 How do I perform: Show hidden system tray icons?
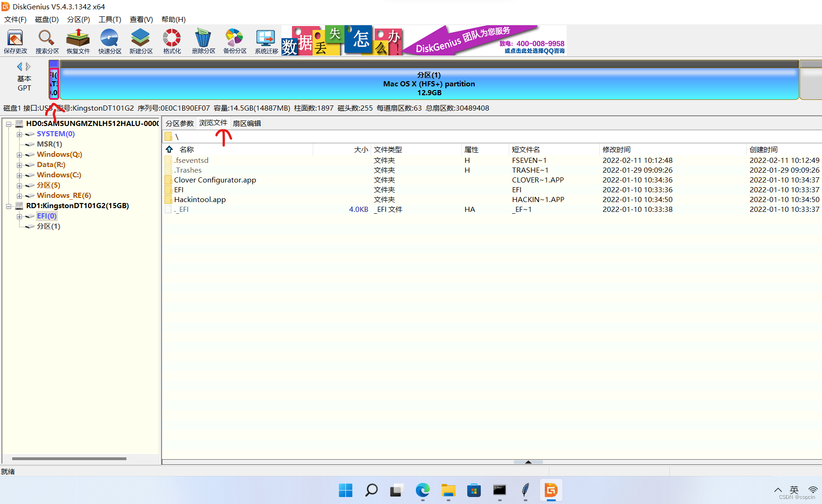(778, 490)
